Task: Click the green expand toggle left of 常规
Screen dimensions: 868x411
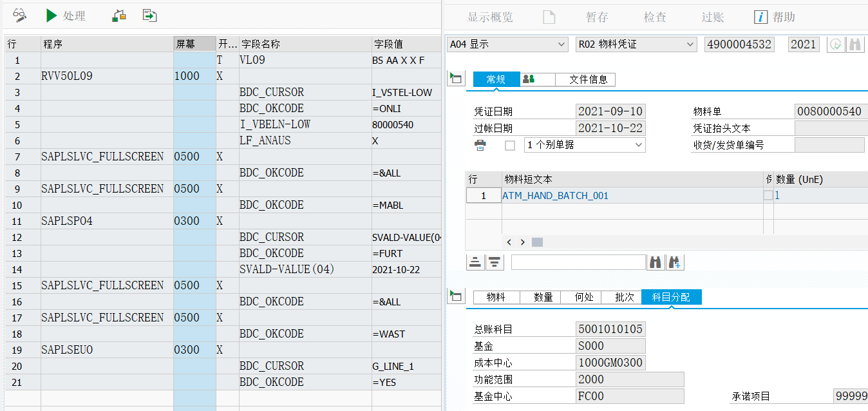Action: [455, 79]
